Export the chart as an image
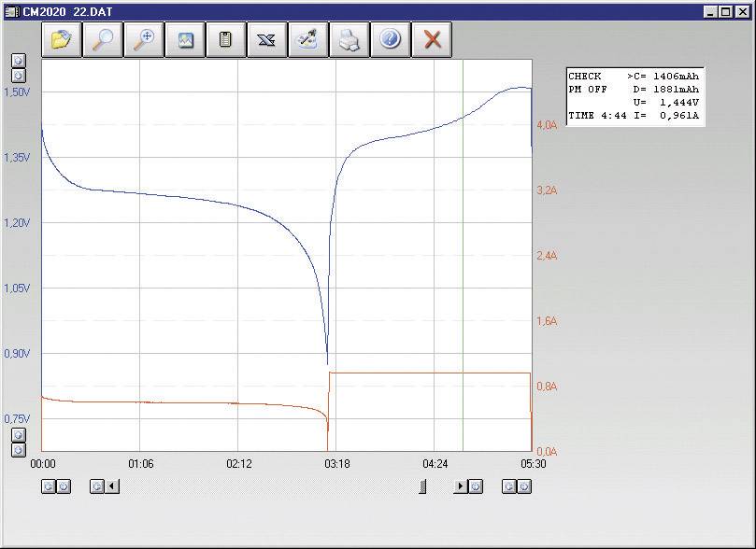The height and width of the screenshot is (549, 756). tap(185, 38)
